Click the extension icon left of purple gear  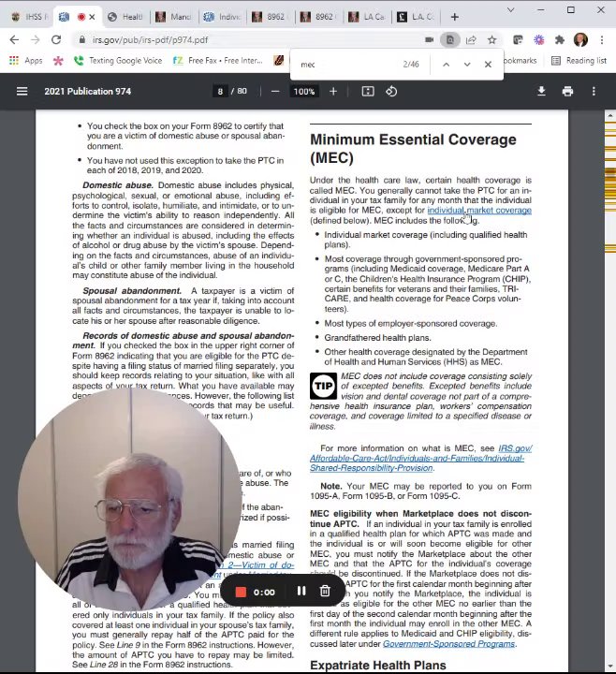(518, 40)
